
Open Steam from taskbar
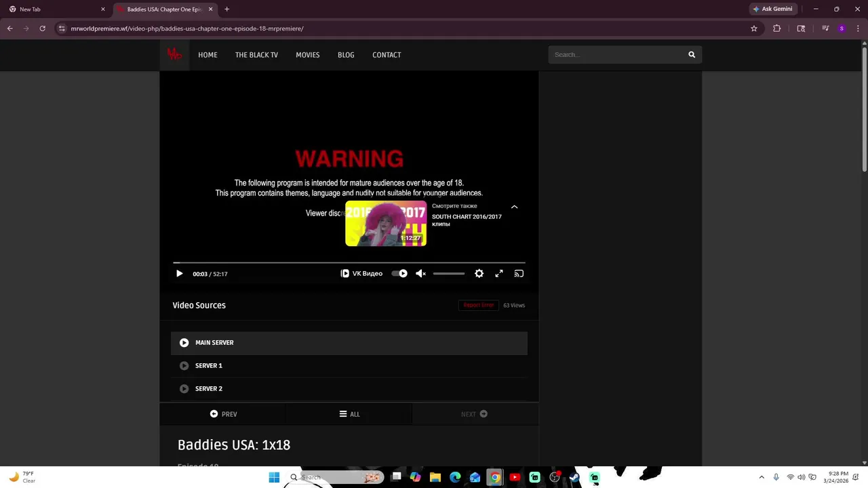pos(574,477)
